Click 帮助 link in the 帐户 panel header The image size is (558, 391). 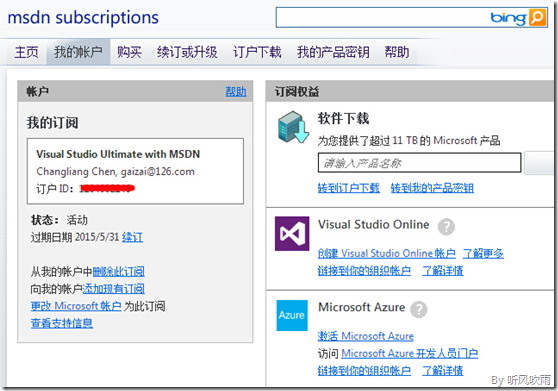coord(236,91)
